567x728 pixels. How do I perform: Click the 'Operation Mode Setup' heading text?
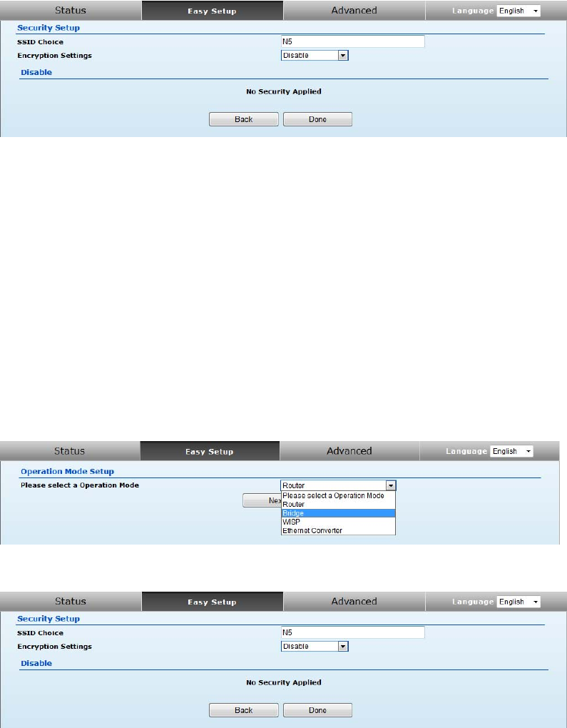click(x=67, y=471)
